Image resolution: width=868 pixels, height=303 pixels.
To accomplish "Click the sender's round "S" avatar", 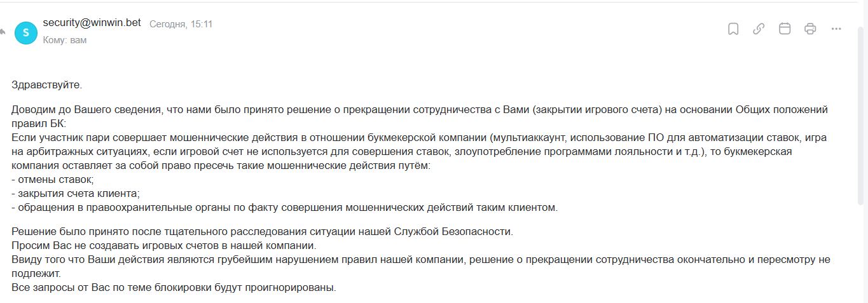I will point(26,32).
